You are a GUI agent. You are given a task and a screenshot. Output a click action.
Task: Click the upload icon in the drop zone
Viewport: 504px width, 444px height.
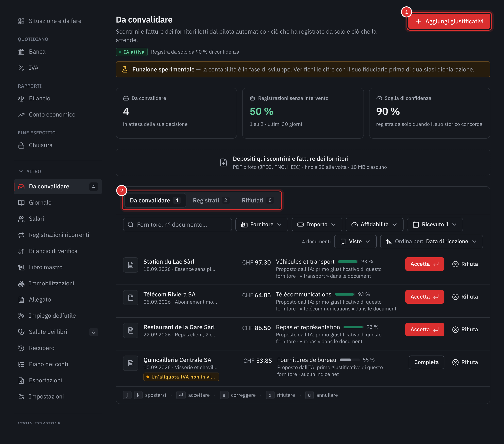(x=223, y=162)
